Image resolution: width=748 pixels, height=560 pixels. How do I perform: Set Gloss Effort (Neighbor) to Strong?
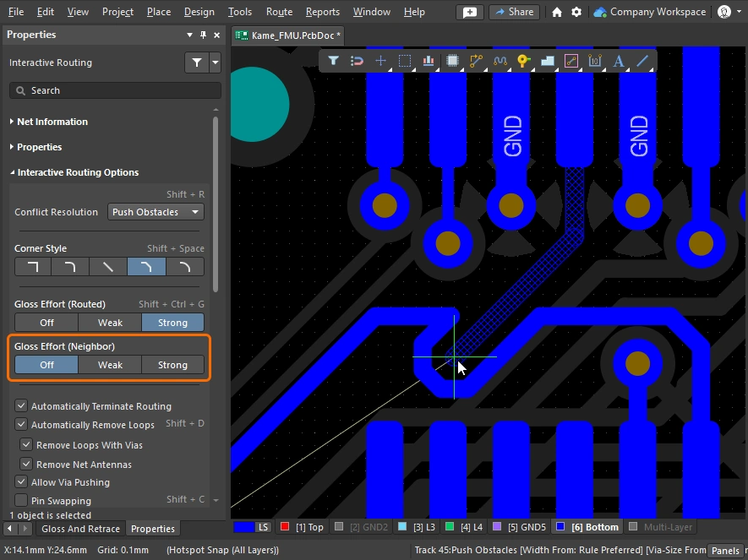172,365
